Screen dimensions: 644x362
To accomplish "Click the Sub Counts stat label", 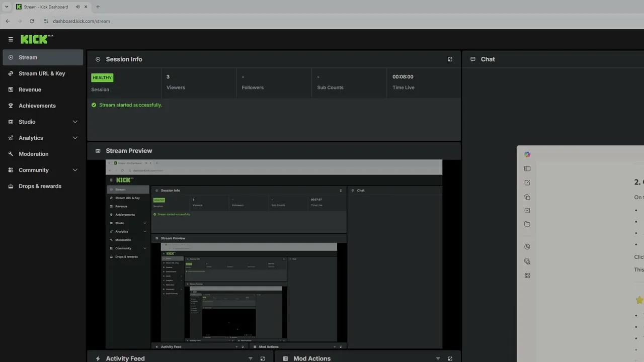I will 330,87.
